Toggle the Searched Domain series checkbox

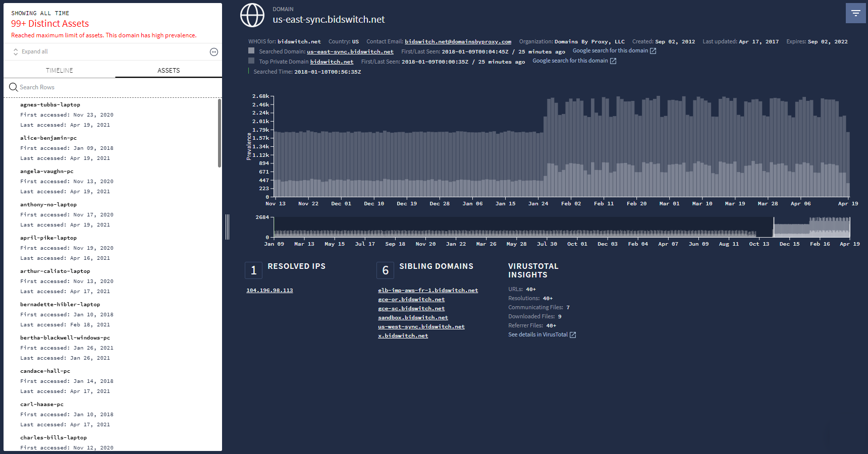[x=251, y=50]
